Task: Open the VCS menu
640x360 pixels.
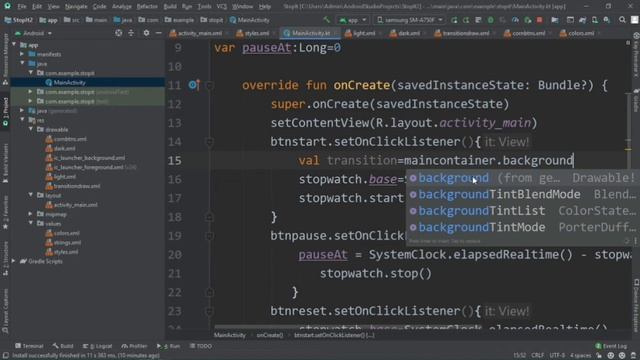Action: coord(222,6)
